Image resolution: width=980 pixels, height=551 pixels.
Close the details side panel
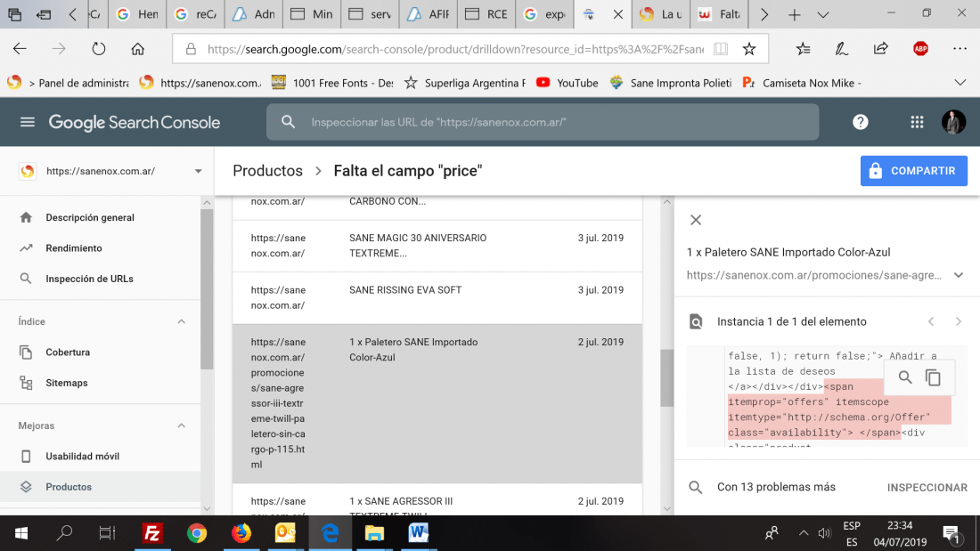click(x=696, y=220)
